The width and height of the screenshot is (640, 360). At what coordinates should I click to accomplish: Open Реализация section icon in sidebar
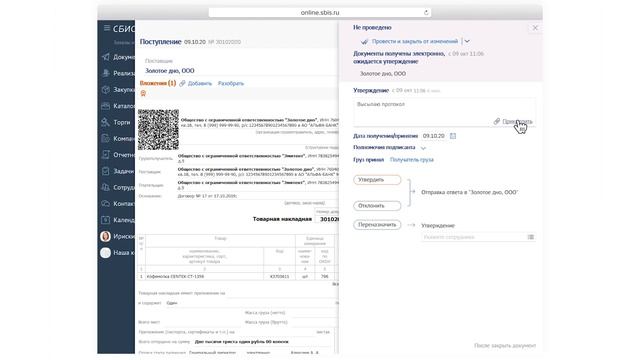[106, 73]
